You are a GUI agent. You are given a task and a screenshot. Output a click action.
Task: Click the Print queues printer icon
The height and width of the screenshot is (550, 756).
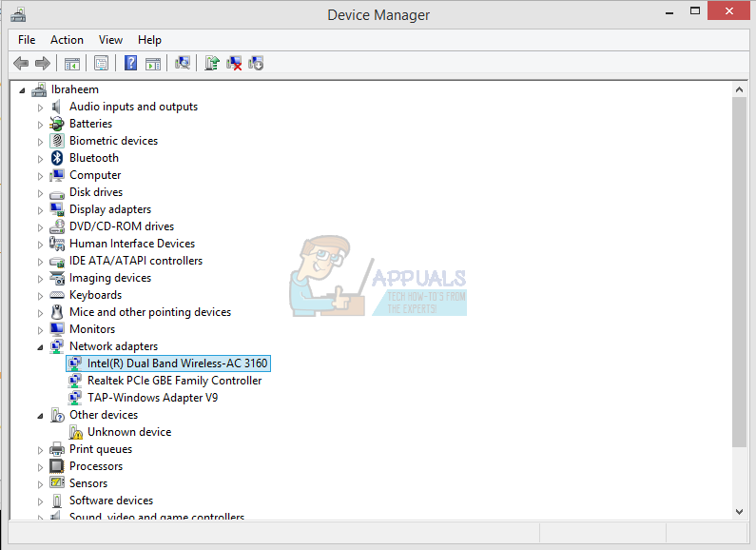point(57,449)
